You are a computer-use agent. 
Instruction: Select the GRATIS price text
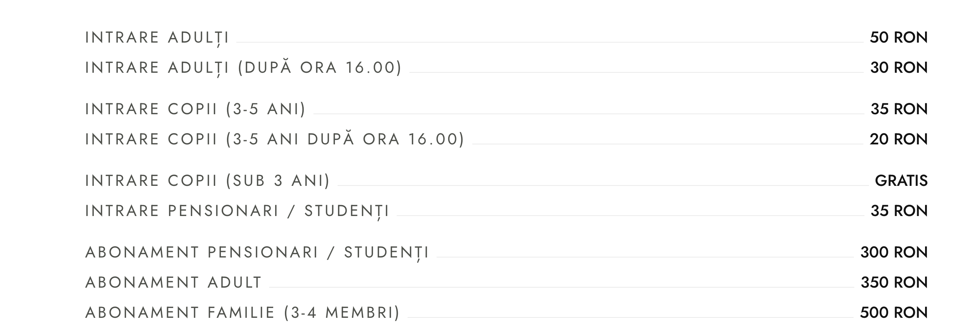901,181
